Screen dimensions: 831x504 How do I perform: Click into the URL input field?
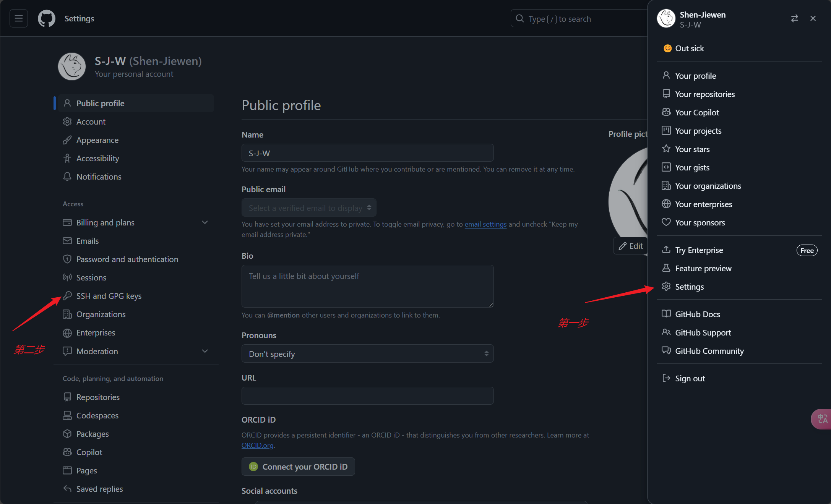(x=367, y=395)
